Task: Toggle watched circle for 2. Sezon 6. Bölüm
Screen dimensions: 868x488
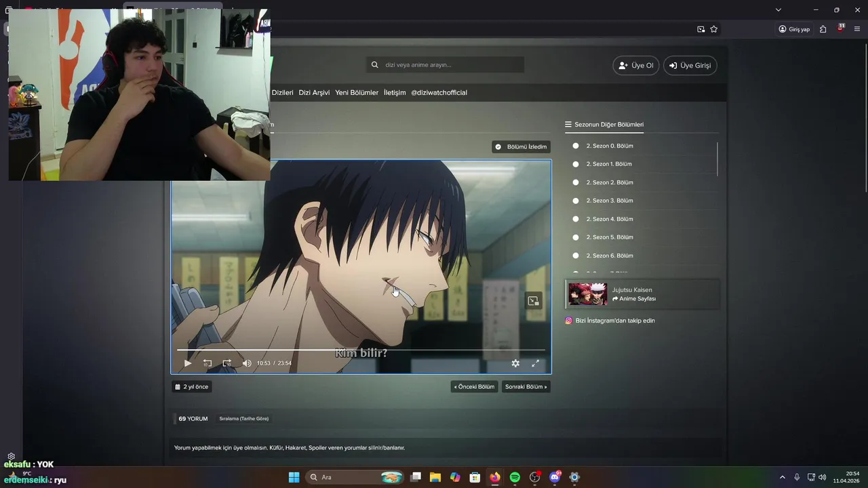Action: pyautogui.click(x=576, y=256)
